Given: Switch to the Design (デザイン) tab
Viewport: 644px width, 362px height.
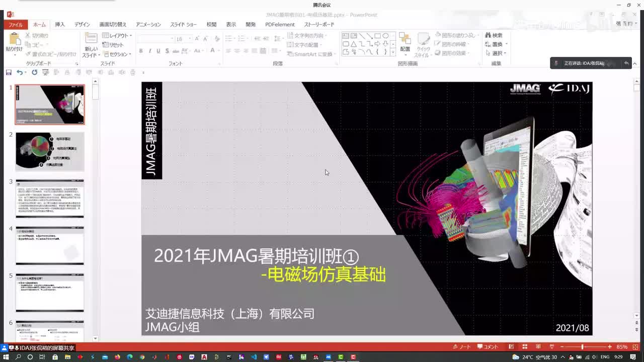Looking at the screenshot, I should point(82,25).
